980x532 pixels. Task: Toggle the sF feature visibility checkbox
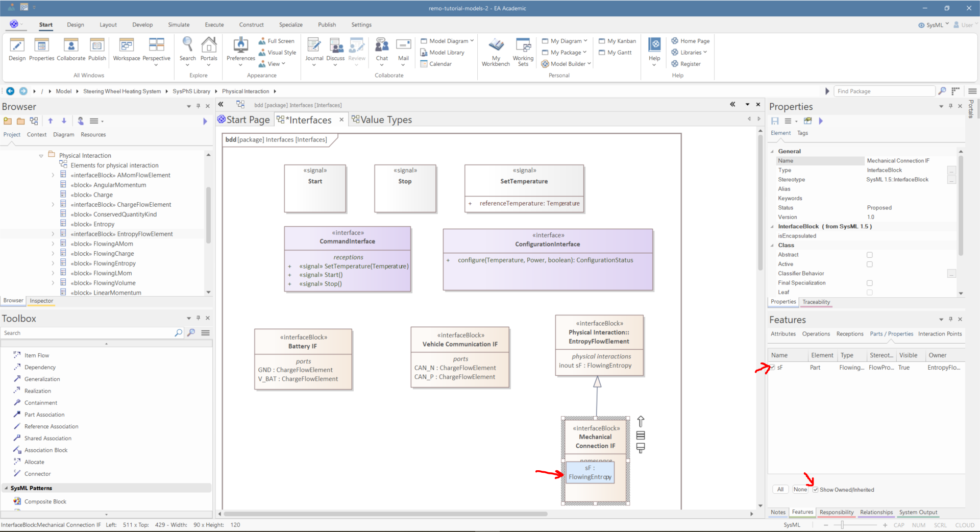pos(773,368)
